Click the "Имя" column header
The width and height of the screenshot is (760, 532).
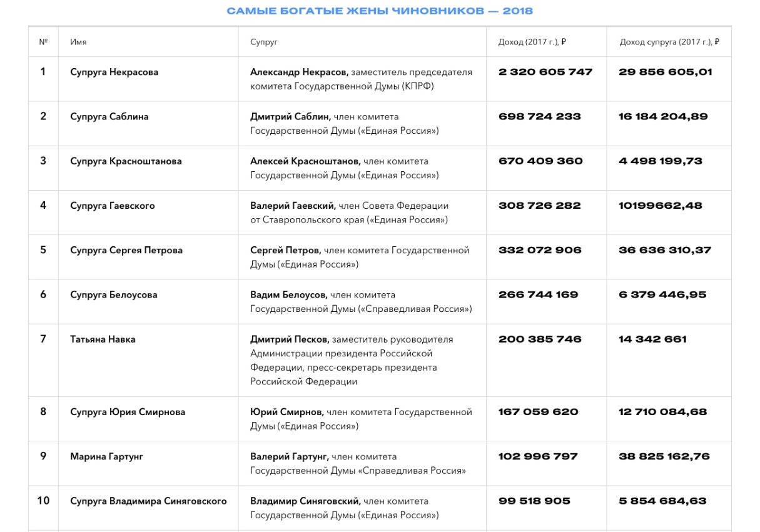pyautogui.click(x=78, y=42)
